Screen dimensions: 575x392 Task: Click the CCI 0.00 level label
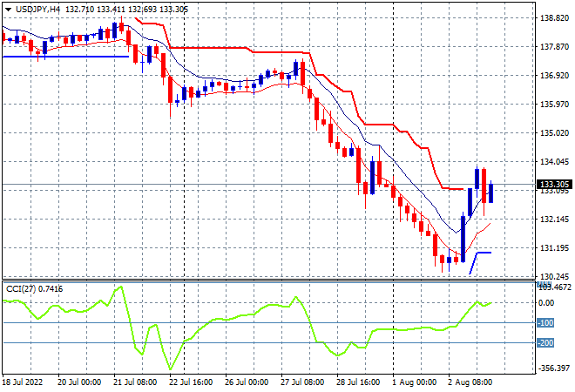[547, 303]
